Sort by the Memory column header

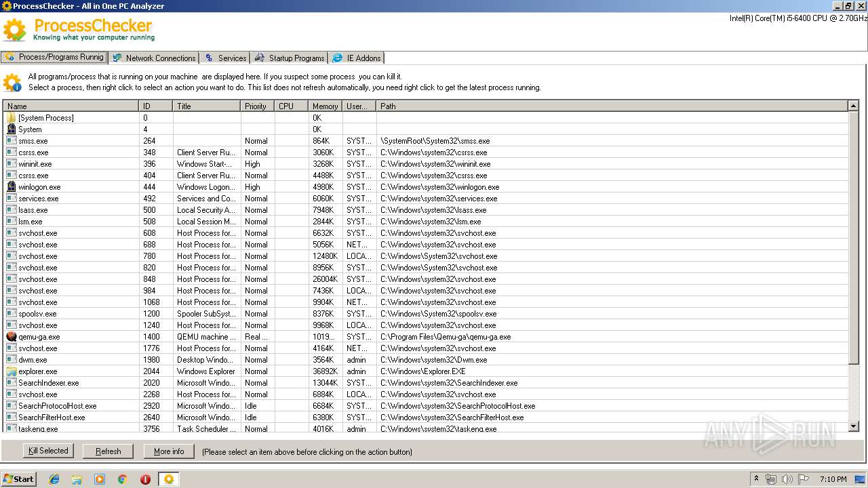325,106
